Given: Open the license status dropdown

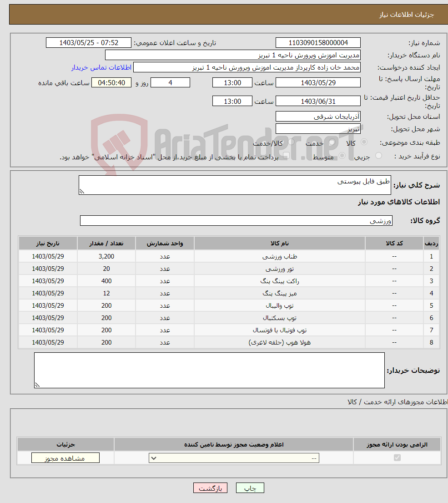Looking at the screenshot, I should click(x=234, y=458).
